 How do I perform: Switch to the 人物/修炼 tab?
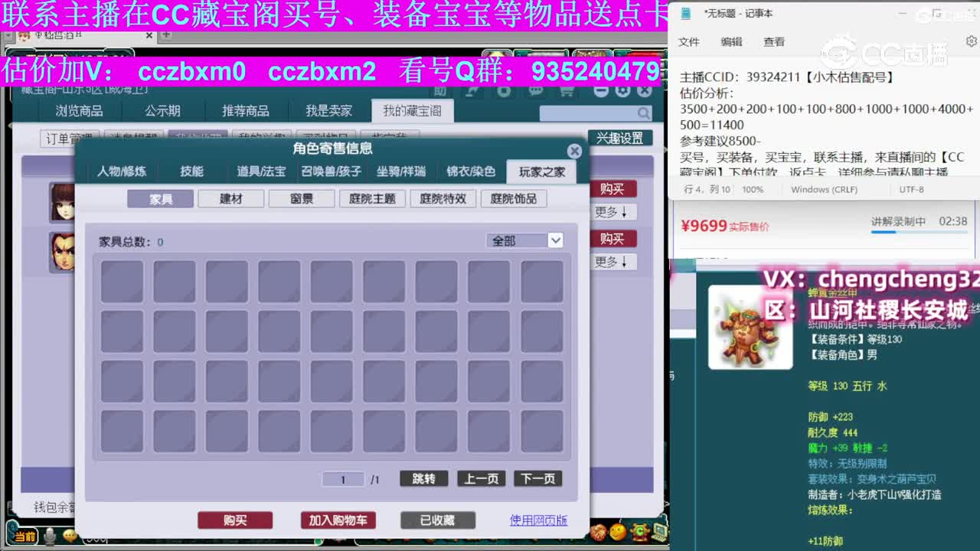coord(122,171)
